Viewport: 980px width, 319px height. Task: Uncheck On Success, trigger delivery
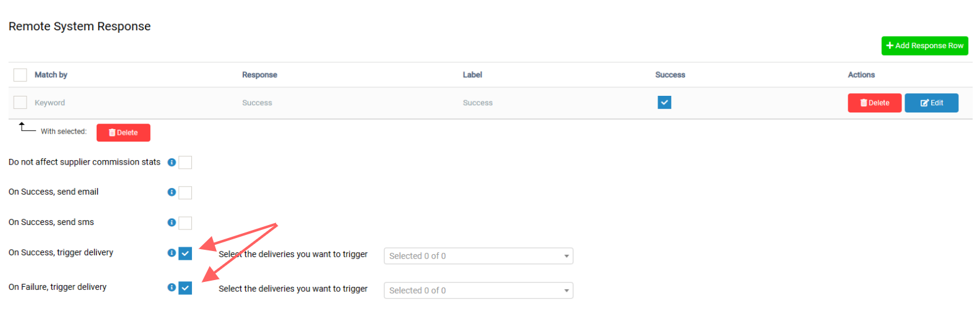coord(185,253)
